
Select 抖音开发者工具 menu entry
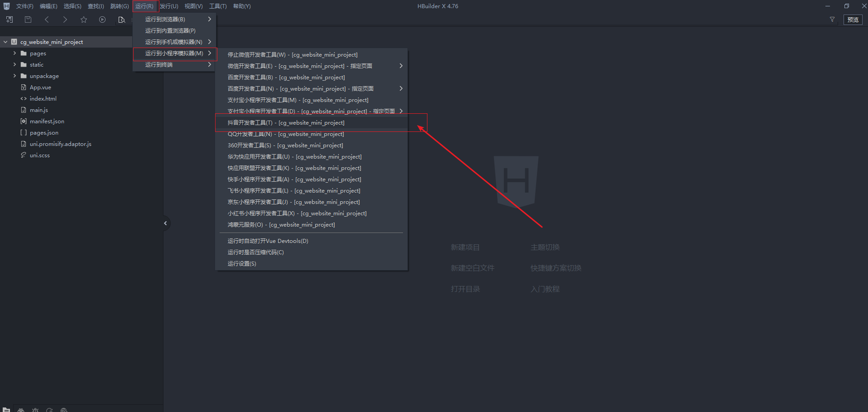pyautogui.click(x=286, y=123)
